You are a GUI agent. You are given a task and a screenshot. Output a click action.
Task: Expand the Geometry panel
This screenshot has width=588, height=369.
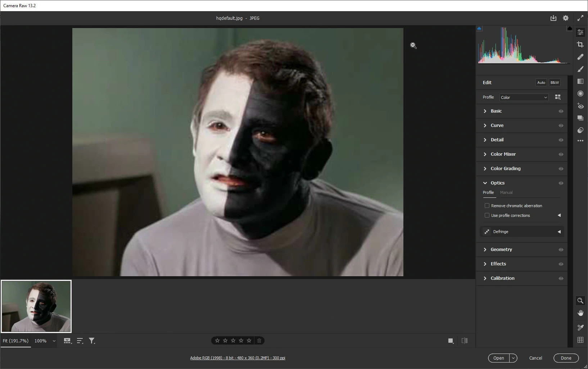(x=485, y=250)
